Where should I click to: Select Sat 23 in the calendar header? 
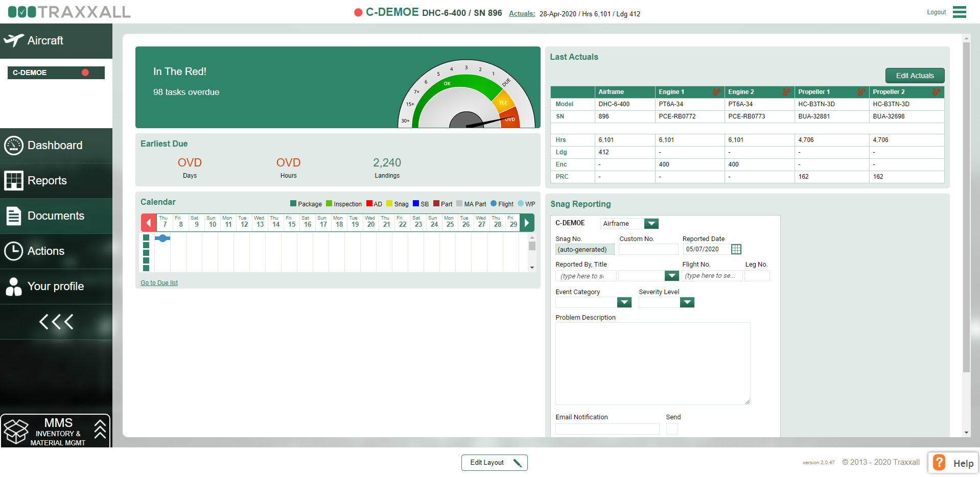[418, 222]
